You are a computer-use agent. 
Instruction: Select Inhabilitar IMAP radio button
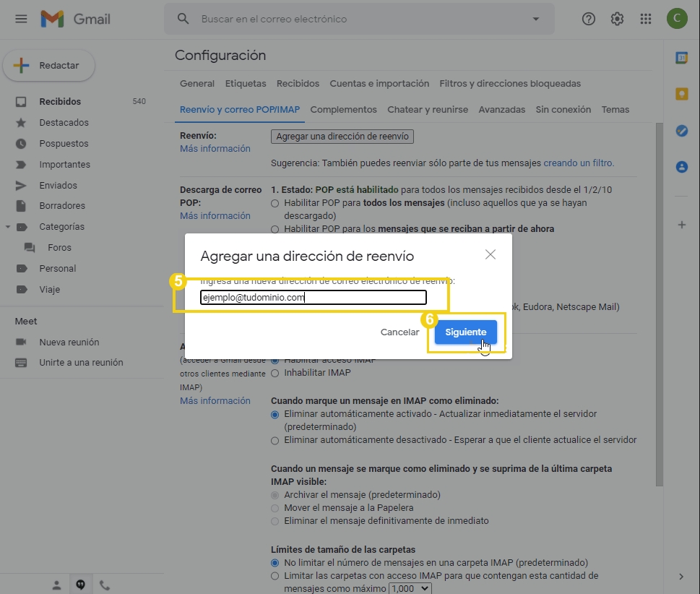click(275, 373)
